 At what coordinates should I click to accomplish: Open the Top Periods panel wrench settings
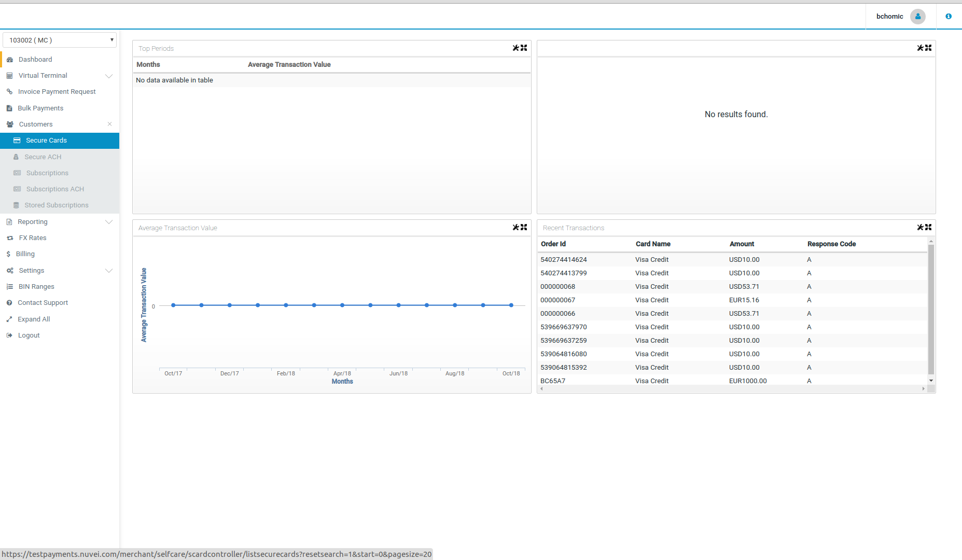pos(515,48)
